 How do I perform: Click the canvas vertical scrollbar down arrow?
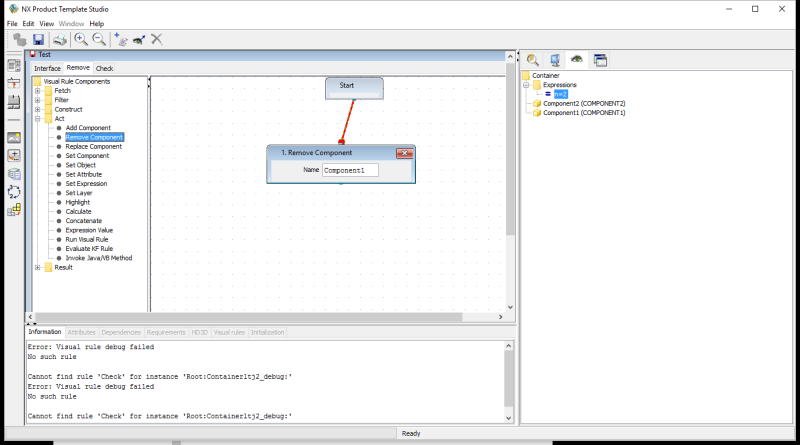510,307
